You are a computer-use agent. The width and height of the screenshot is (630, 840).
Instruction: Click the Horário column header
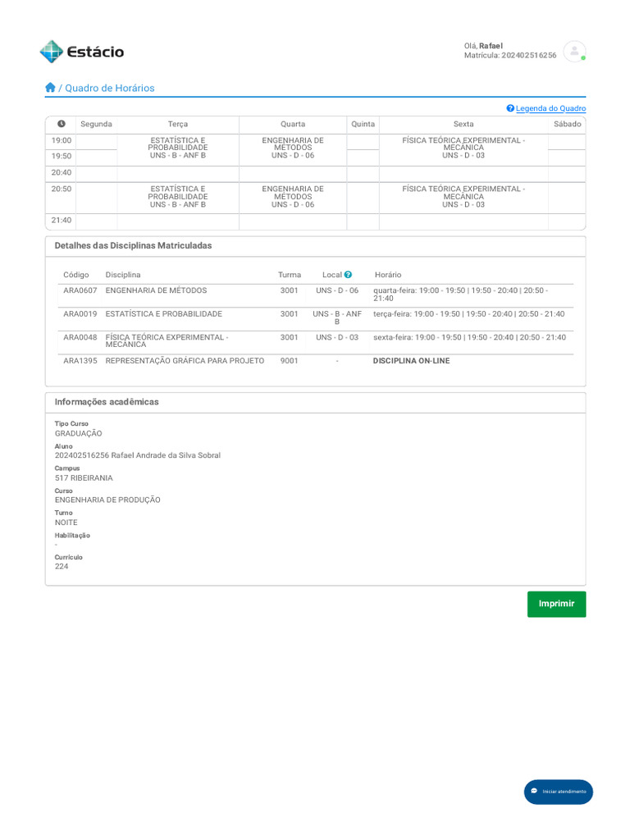(388, 274)
